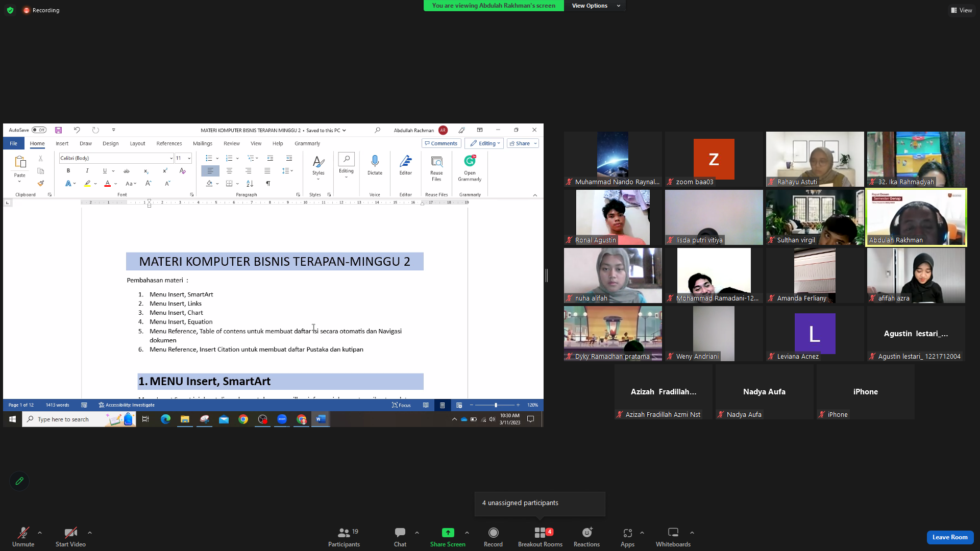
Task: Open Zoom Apps
Action: (627, 537)
